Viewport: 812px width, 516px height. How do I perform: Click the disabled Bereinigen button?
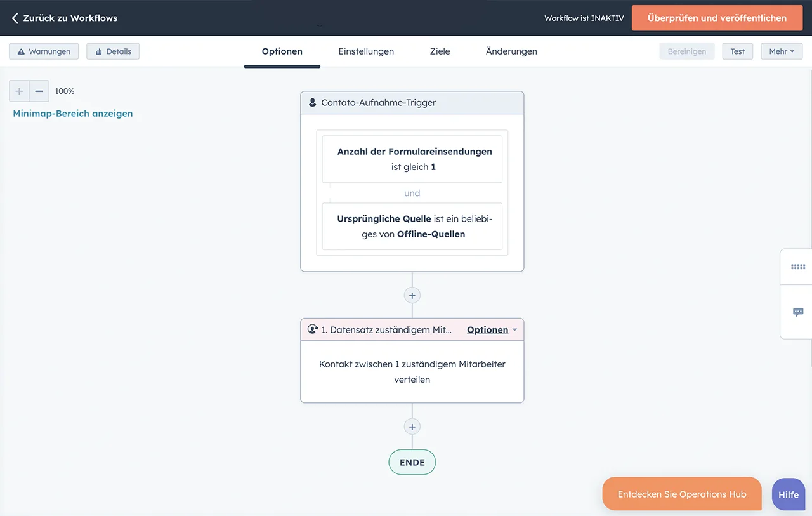point(687,51)
